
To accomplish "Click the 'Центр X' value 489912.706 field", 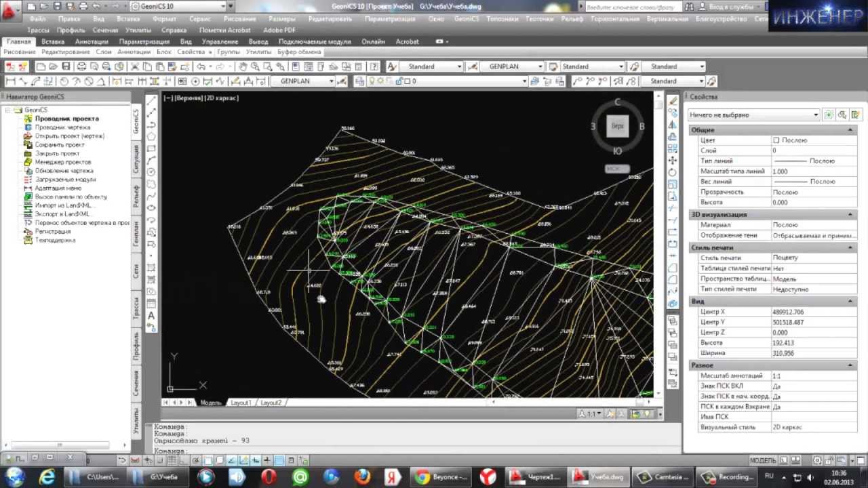I will 815,312.
